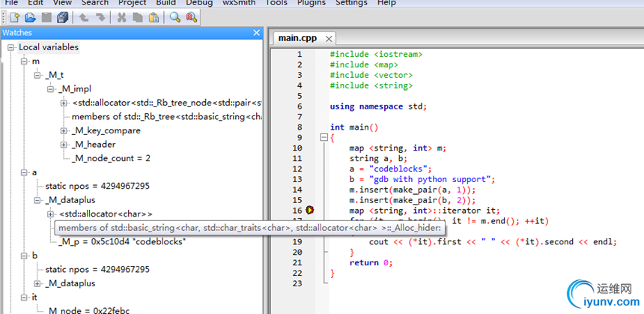The image size is (644, 314).
Task: Select the members of std::_Rb_tree row
Action: tap(167, 117)
